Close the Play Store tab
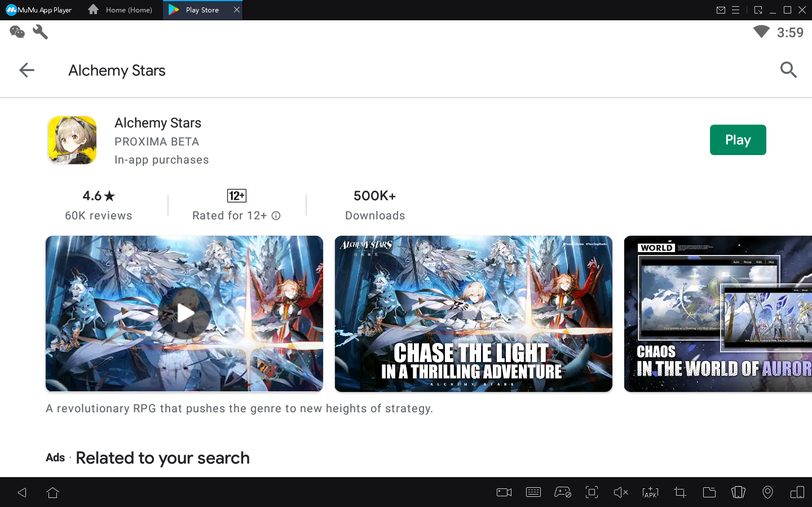 237,10
